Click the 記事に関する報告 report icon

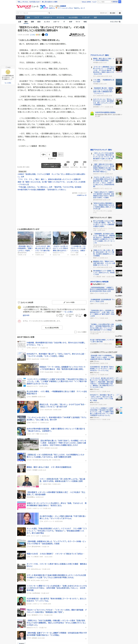pos(23,167)
